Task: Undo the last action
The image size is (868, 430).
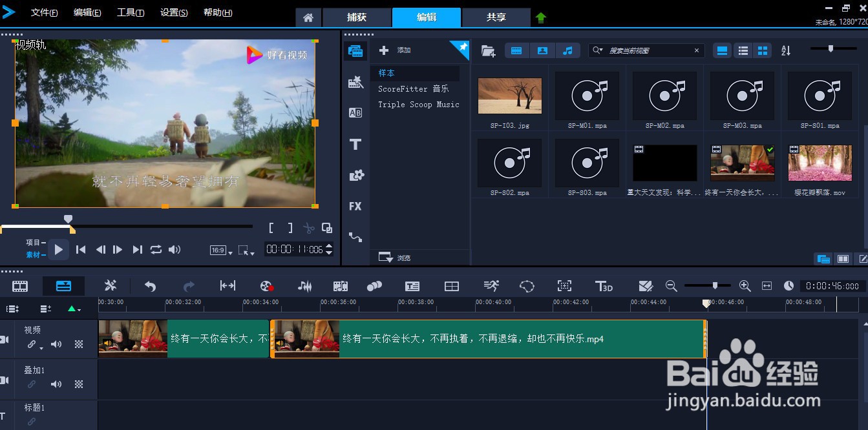Action: (150, 286)
